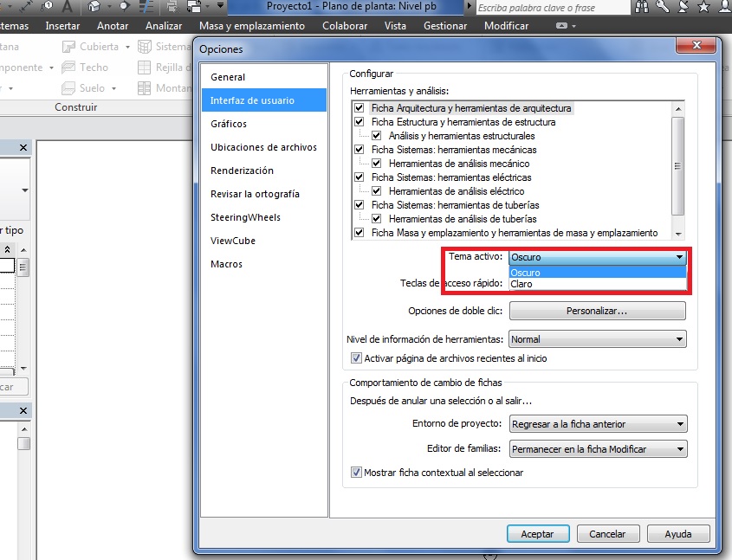Open the Nivel de información de herramientas dropdown

pos(598,339)
